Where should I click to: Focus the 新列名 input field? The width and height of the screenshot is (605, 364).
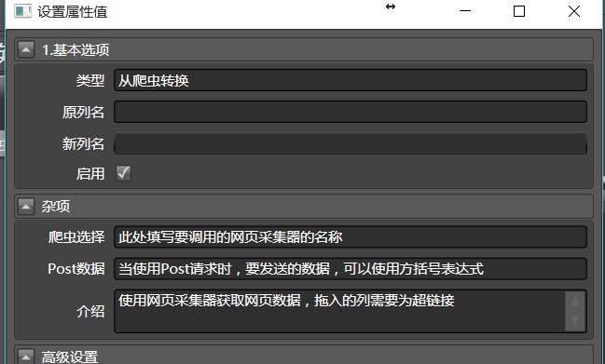pyautogui.click(x=351, y=143)
